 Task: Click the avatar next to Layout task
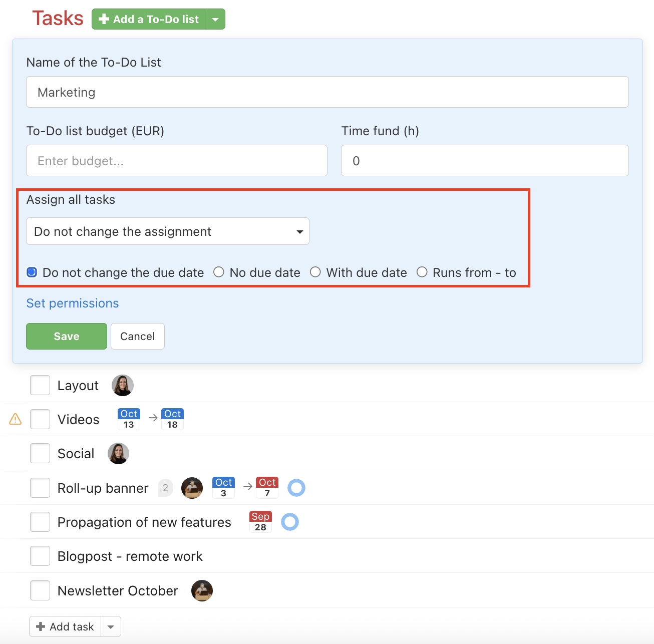(x=122, y=386)
